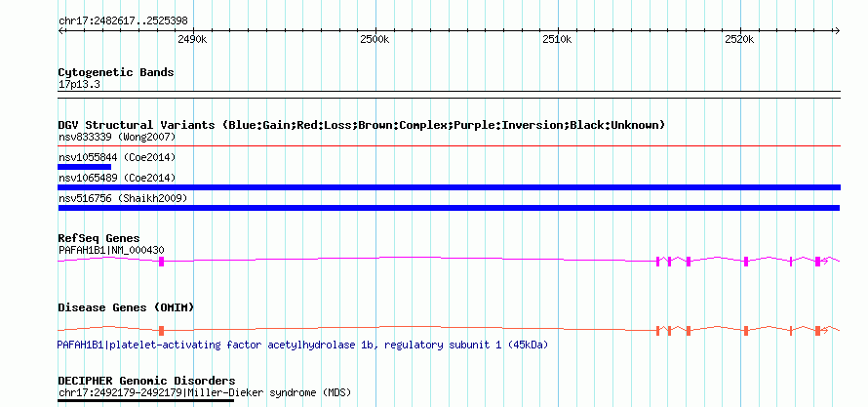Click the 2510k ruler tick label
This screenshot has height=407, width=868.
tap(558, 40)
